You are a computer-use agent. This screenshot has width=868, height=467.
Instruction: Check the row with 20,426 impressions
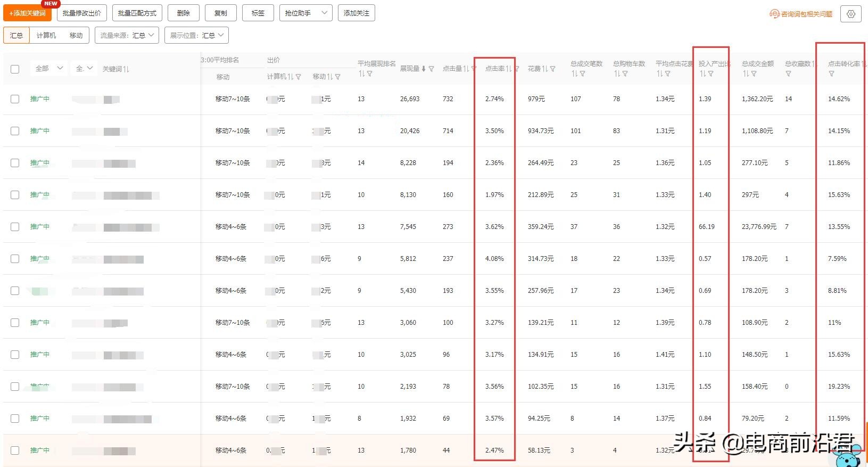[x=15, y=131]
